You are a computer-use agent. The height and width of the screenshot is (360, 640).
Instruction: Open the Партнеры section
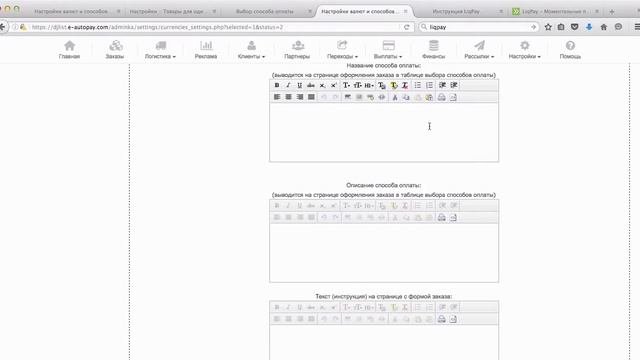297,50
